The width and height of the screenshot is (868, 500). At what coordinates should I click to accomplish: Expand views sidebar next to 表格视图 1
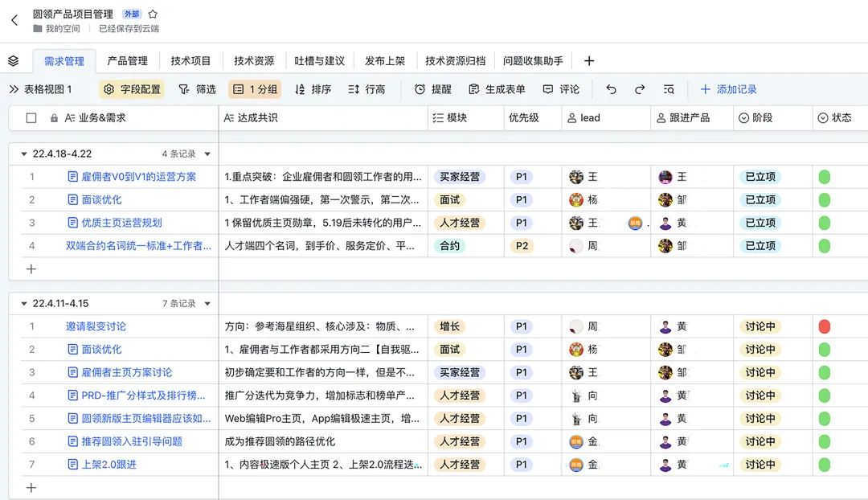[x=13, y=89]
